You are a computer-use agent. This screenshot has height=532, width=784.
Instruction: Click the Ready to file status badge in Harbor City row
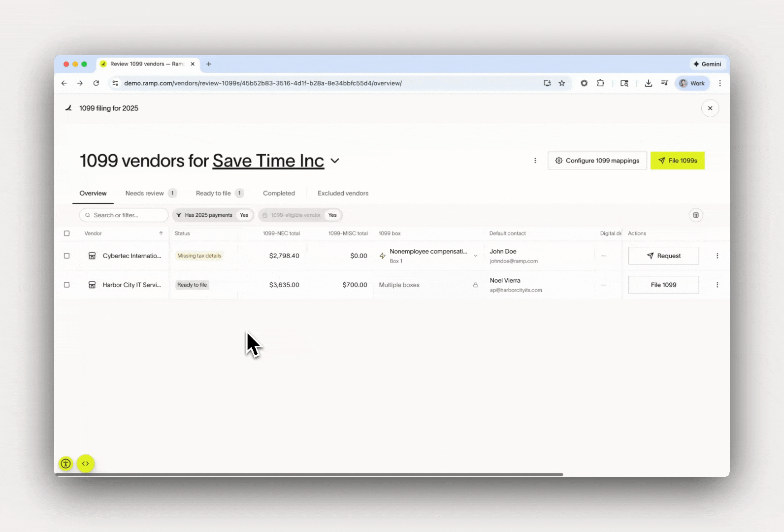point(192,285)
